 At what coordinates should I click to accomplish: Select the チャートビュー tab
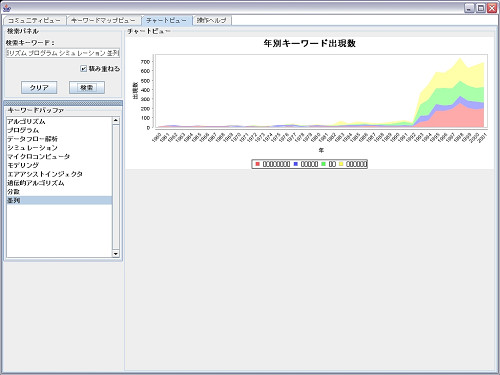tap(166, 20)
